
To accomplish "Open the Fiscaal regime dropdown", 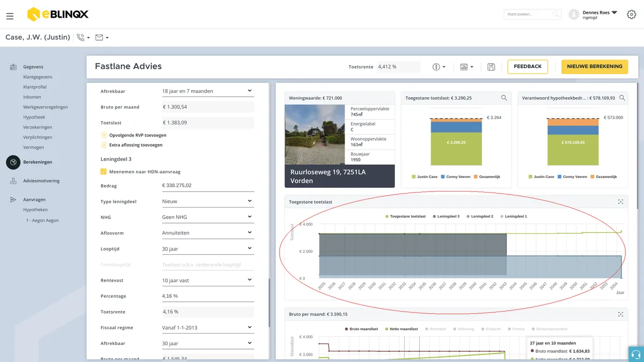I will point(208,328).
